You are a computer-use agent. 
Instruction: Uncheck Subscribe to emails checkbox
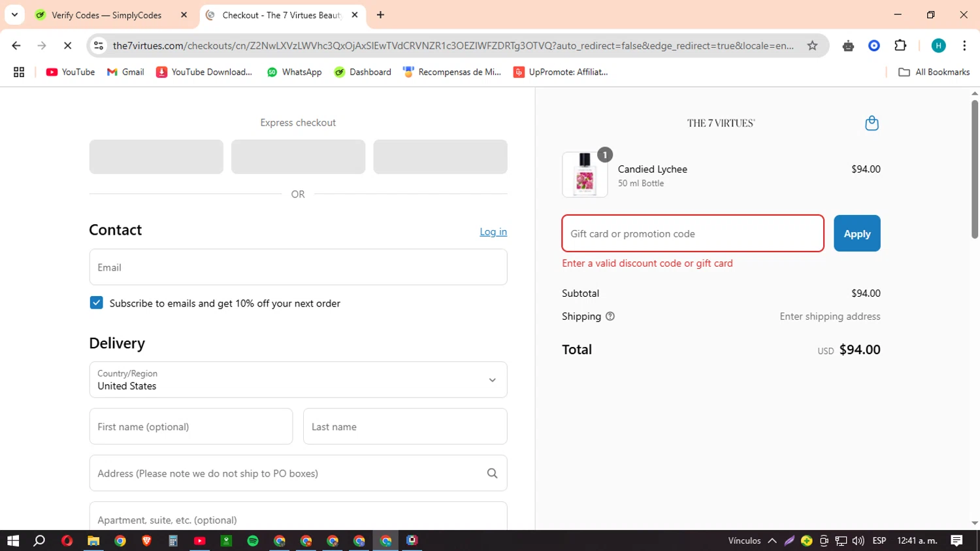[x=96, y=303]
